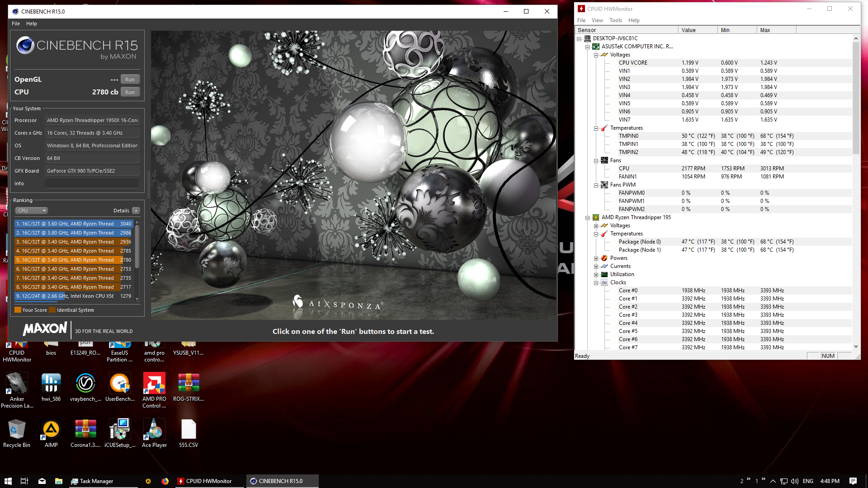Open the Windows Start menu
Screen dimensions: 868x488
click(x=8, y=481)
